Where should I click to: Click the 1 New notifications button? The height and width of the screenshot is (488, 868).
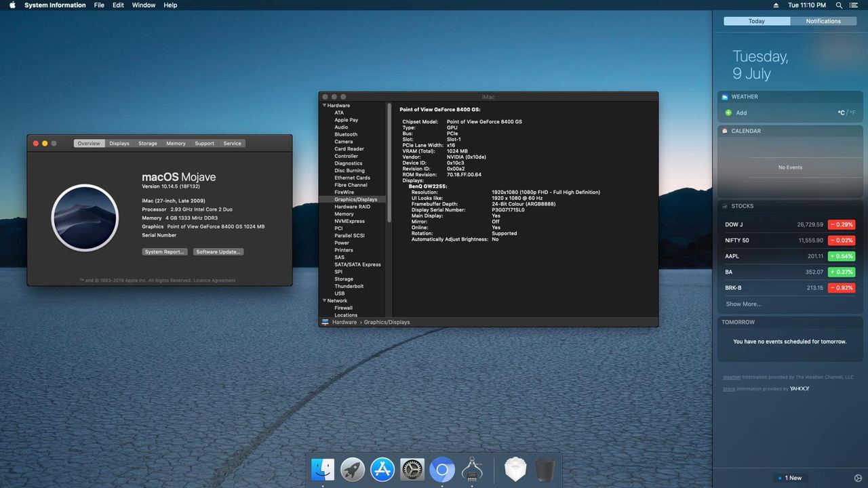[x=791, y=478]
